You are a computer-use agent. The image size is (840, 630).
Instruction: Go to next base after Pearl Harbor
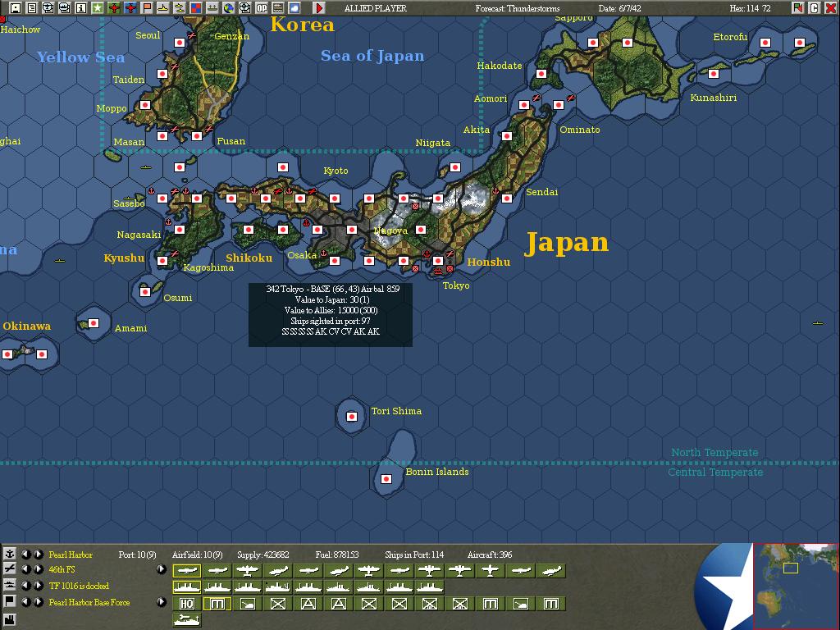[39, 554]
